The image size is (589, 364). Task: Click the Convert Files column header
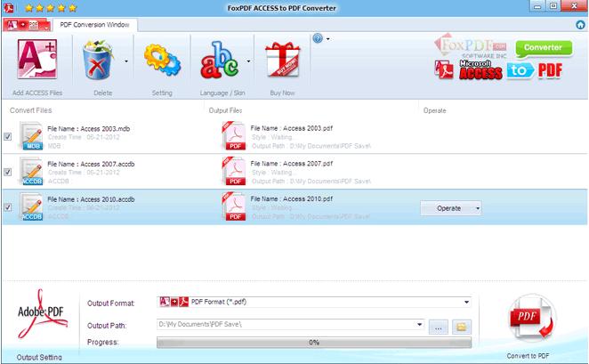[x=31, y=110]
